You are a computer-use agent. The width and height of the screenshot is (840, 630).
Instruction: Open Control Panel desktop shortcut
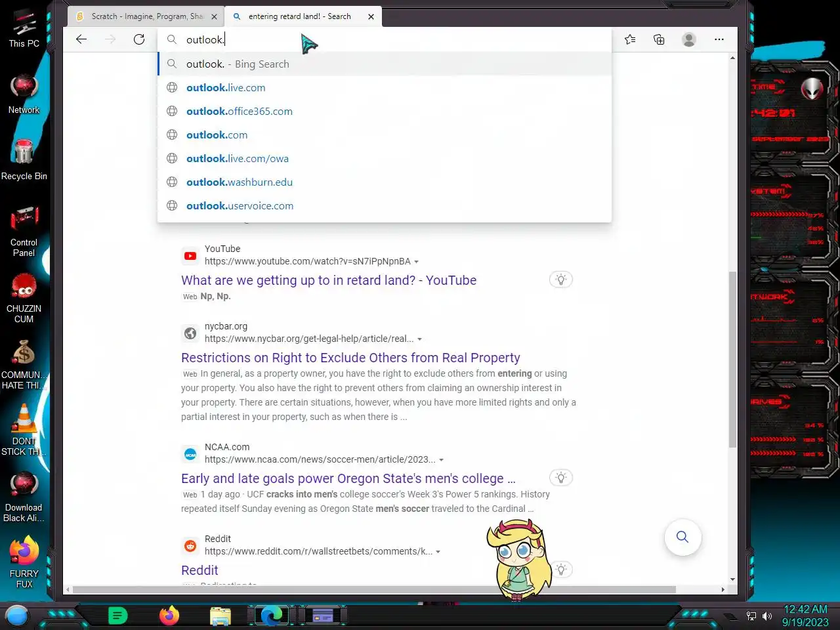point(24,232)
